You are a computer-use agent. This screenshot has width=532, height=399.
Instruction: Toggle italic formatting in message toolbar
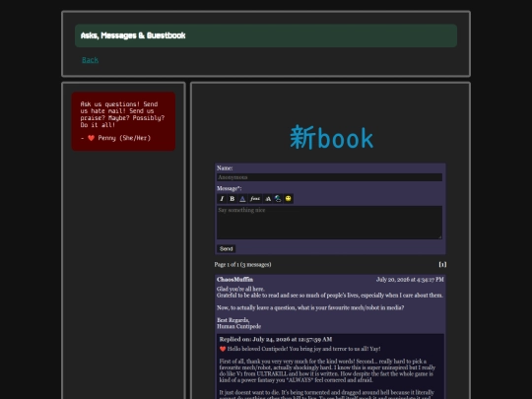pyautogui.click(x=222, y=199)
